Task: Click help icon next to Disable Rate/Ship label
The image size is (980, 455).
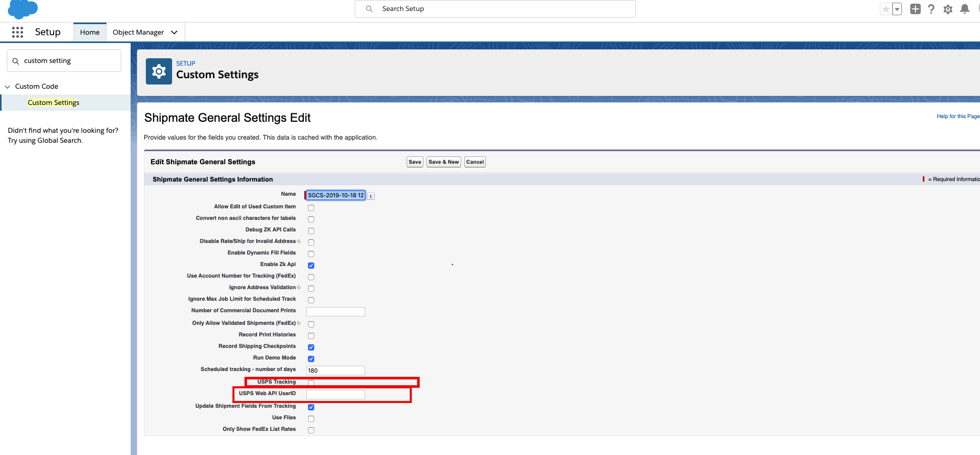Action: pos(299,241)
